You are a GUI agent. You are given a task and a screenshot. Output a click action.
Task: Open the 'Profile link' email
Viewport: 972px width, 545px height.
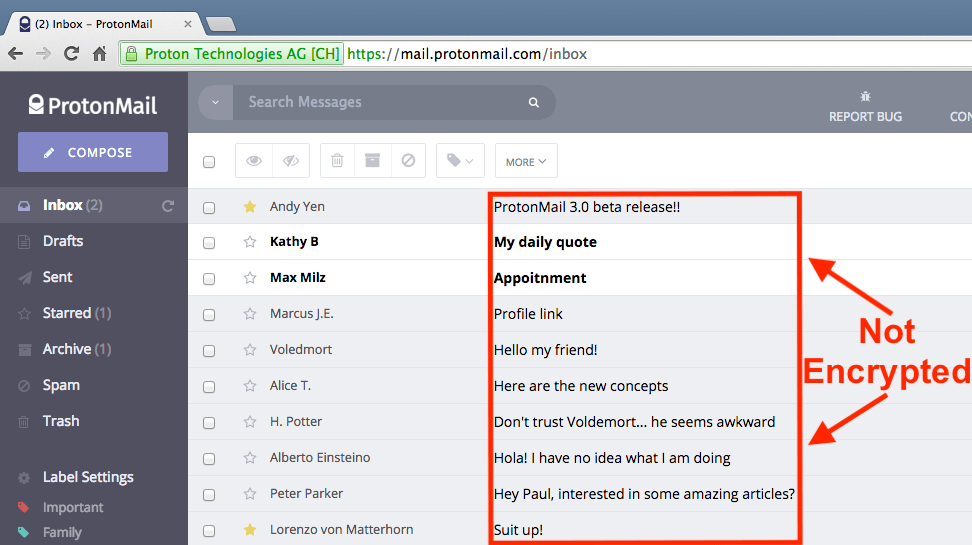[528, 314]
